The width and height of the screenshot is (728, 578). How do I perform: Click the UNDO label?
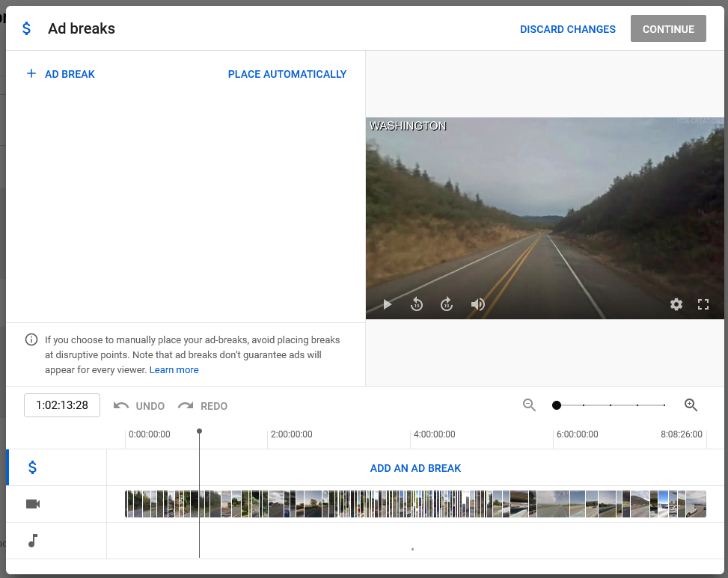tap(150, 406)
